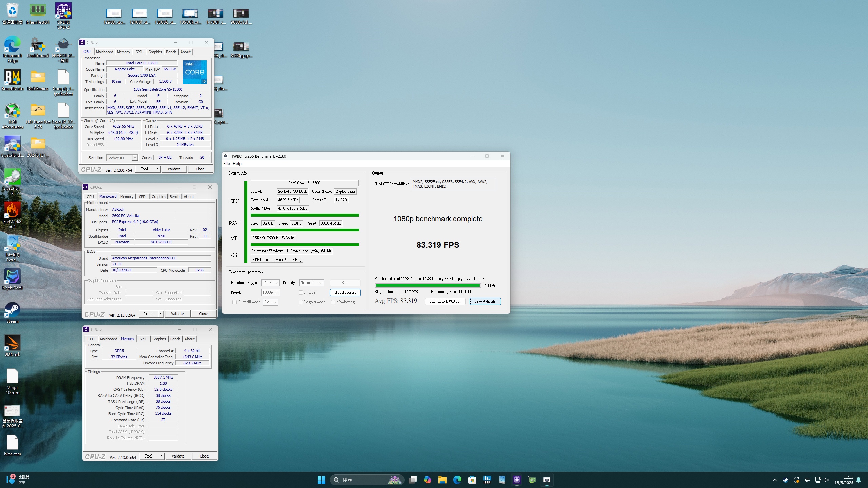Select the bios.rom file icon
Viewport: 868px width, 488px height.
coord(13,445)
